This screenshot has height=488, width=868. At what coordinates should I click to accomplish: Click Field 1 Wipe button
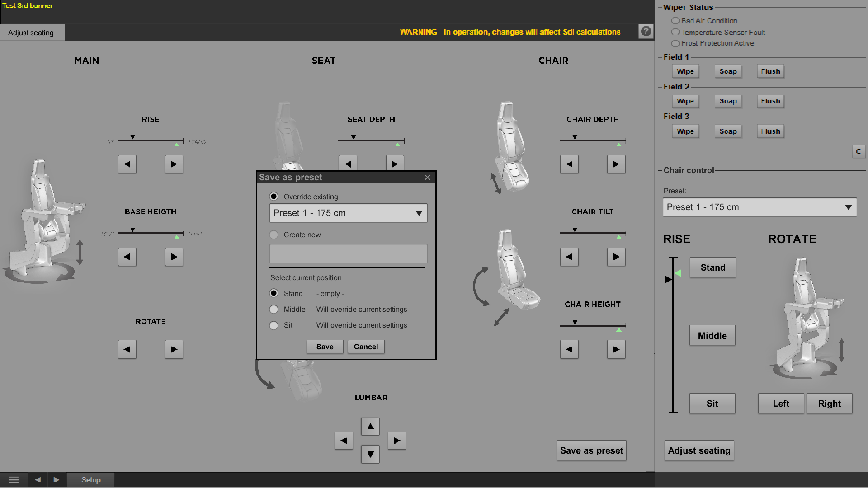(685, 71)
